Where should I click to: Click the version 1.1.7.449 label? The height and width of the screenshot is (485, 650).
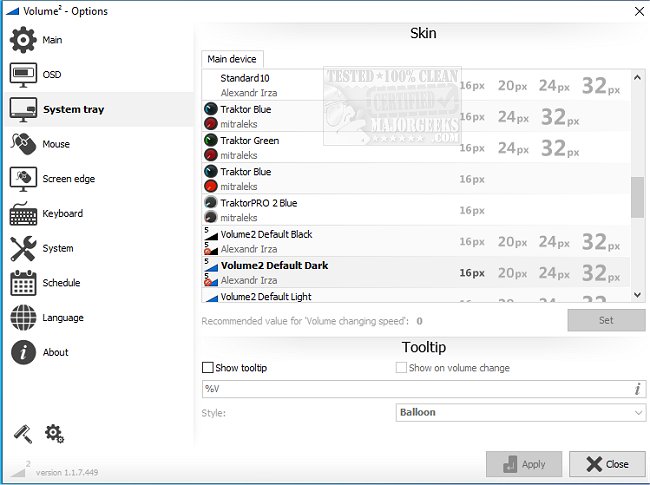[67, 472]
